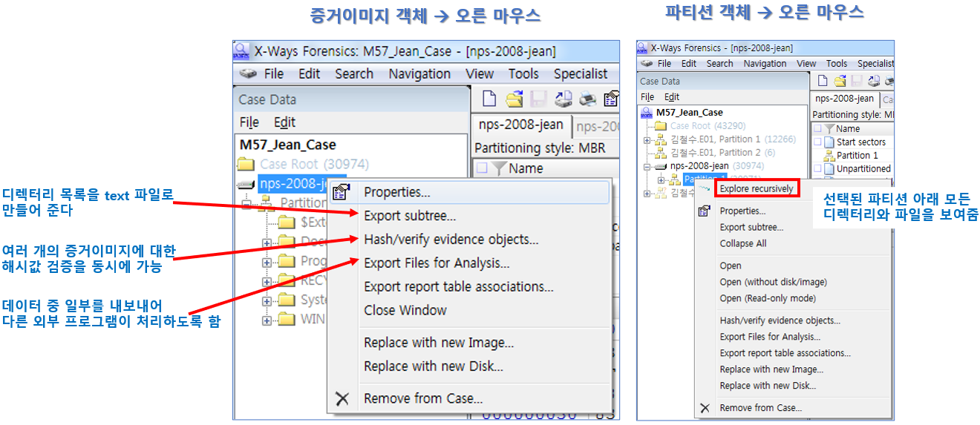
Task: Click New file icon in right window toolbar
Action: tap(823, 81)
